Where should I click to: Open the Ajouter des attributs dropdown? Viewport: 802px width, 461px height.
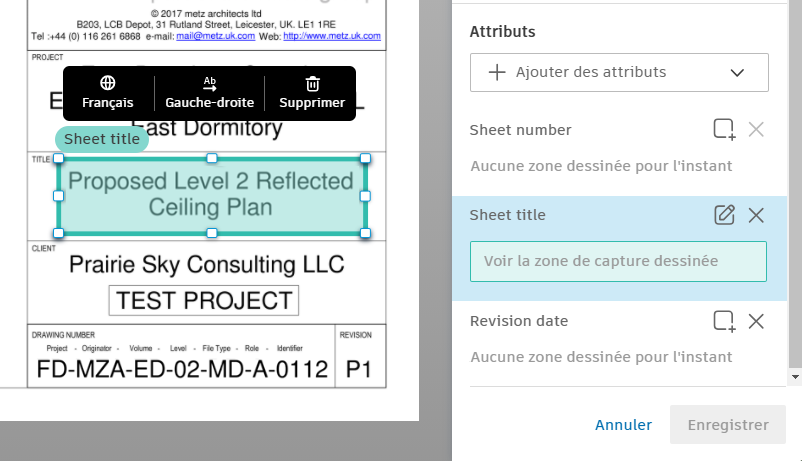pyautogui.click(x=618, y=73)
